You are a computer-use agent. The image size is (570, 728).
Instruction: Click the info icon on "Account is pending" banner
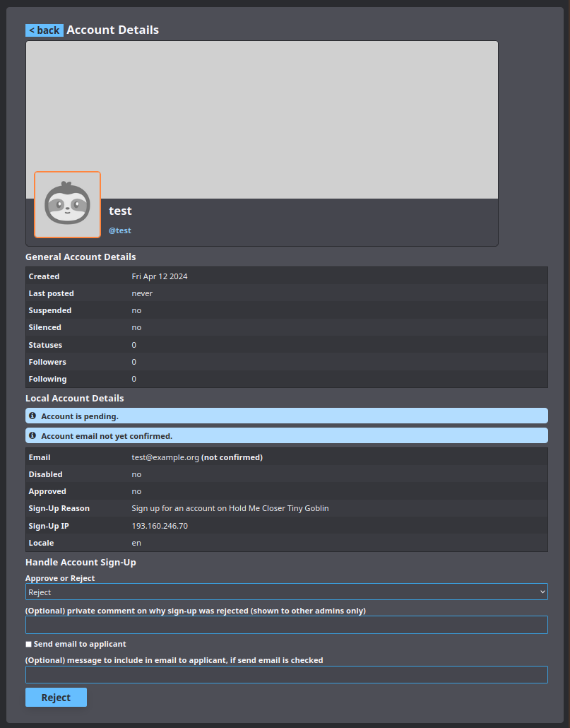[32, 416]
